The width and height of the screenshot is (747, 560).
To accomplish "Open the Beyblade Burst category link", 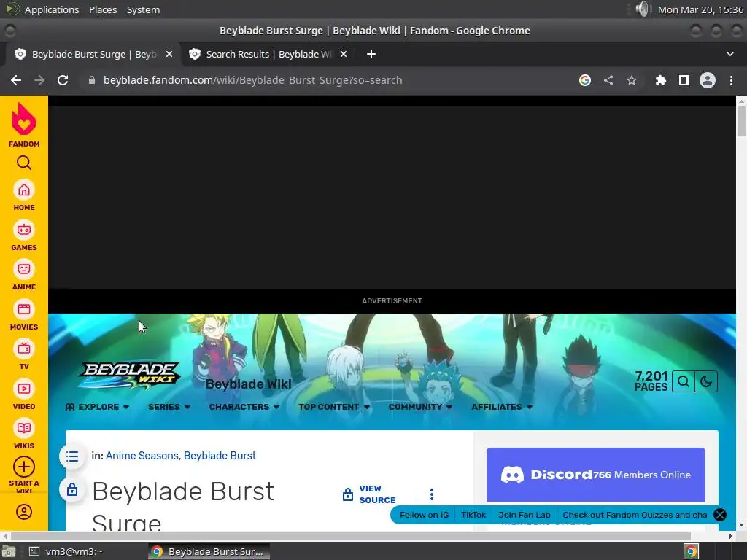I will click(220, 456).
